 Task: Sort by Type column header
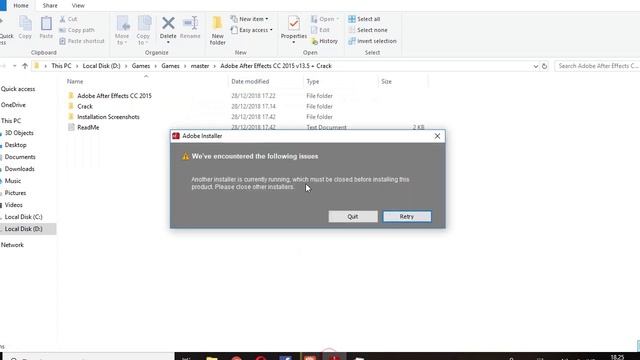pos(313,82)
